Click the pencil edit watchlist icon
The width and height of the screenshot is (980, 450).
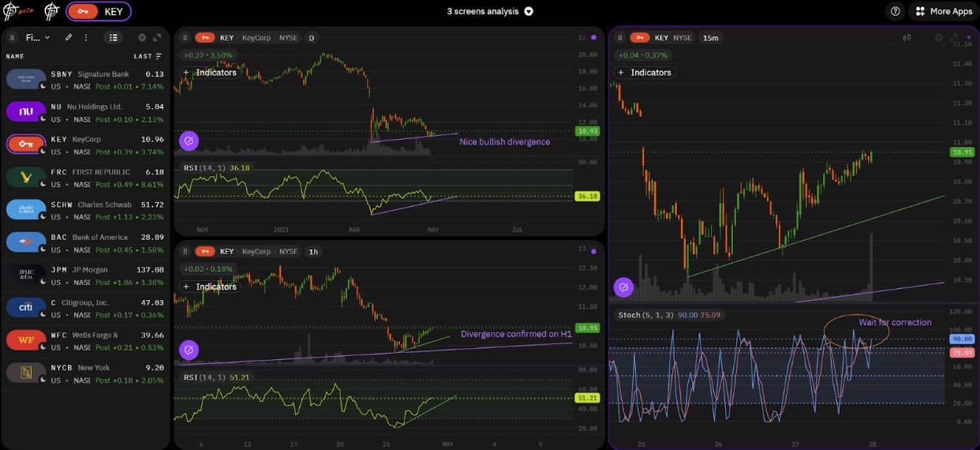69,37
